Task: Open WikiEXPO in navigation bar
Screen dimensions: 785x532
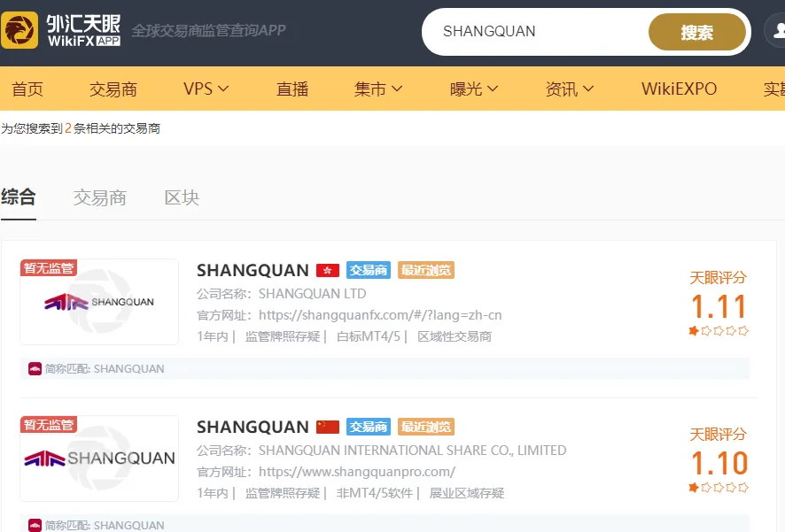Action: point(680,89)
